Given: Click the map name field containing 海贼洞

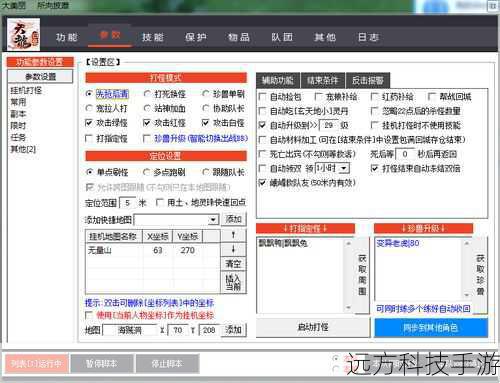Looking at the screenshot, I should [130, 330].
